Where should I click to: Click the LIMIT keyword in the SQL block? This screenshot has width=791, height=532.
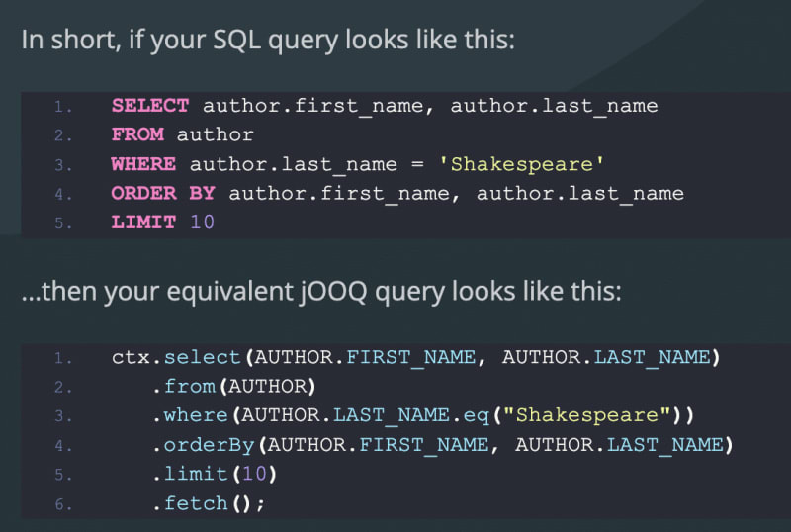[143, 222]
